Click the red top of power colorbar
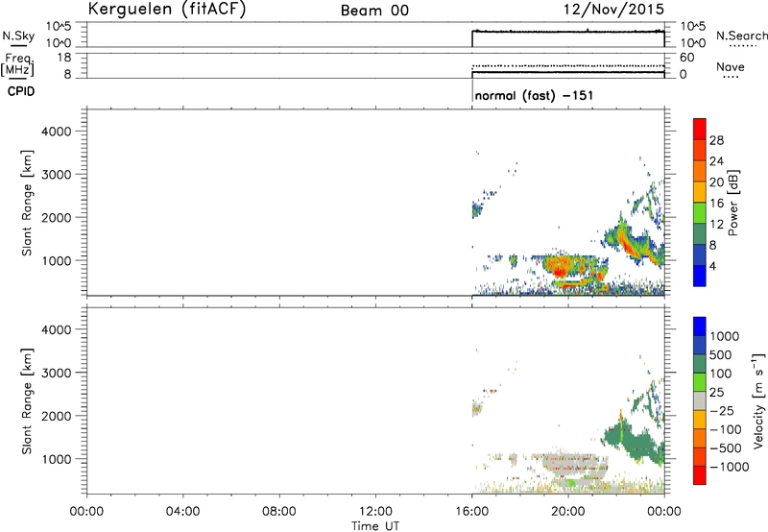768x532 pixels. point(700,129)
